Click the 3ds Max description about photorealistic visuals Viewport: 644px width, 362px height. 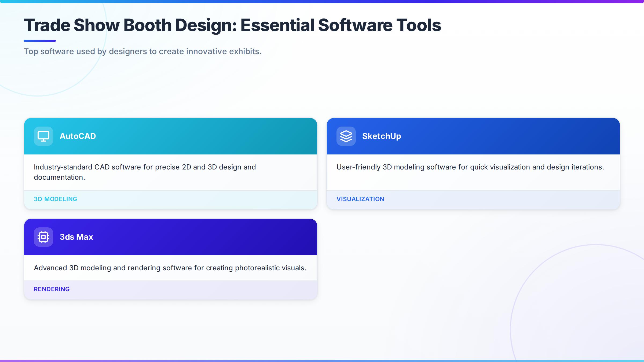(170, 268)
